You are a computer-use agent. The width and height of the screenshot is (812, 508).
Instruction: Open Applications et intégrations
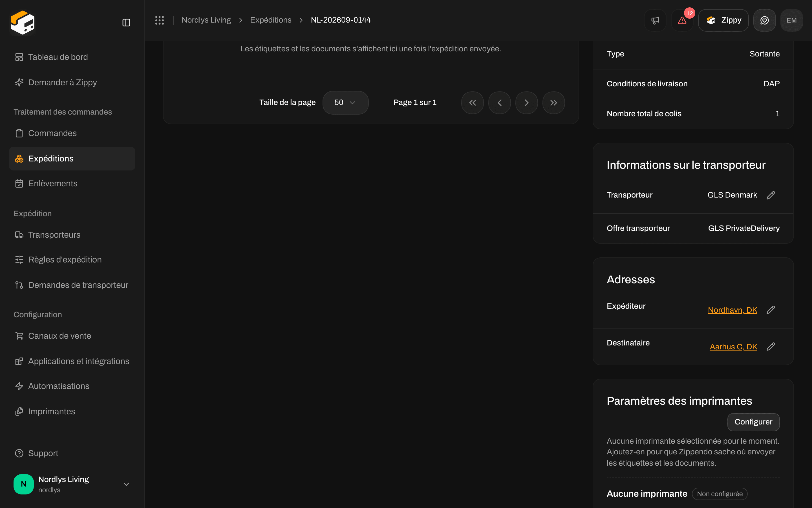click(x=72, y=361)
